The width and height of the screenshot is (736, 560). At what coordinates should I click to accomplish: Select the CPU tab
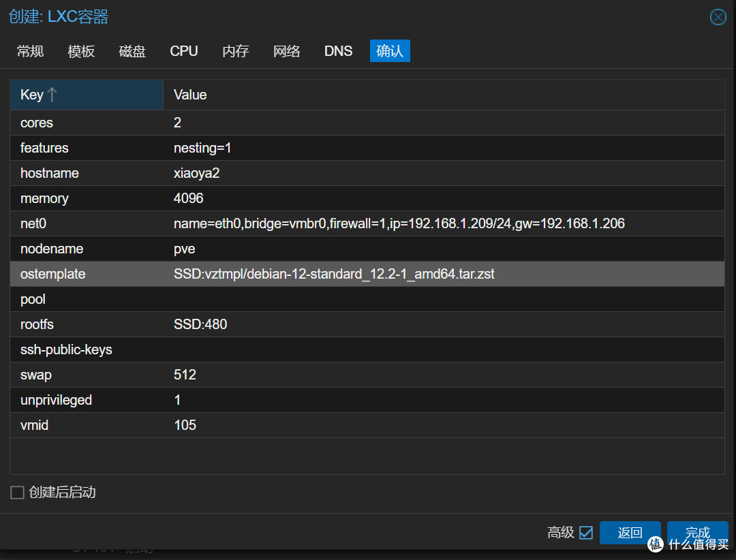coord(184,51)
